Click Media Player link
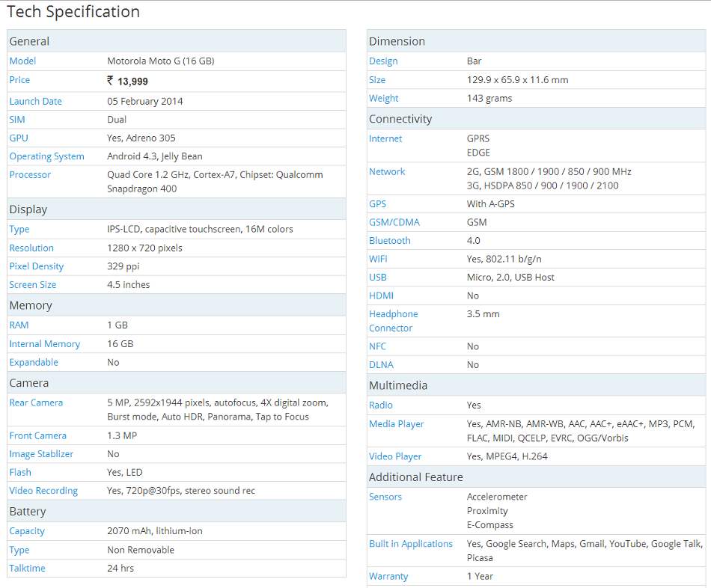The width and height of the screenshot is (711, 588). (x=397, y=424)
